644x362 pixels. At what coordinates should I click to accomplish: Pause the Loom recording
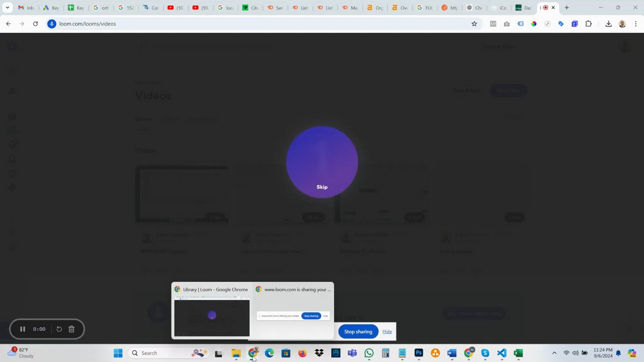click(x=23, y=329)
